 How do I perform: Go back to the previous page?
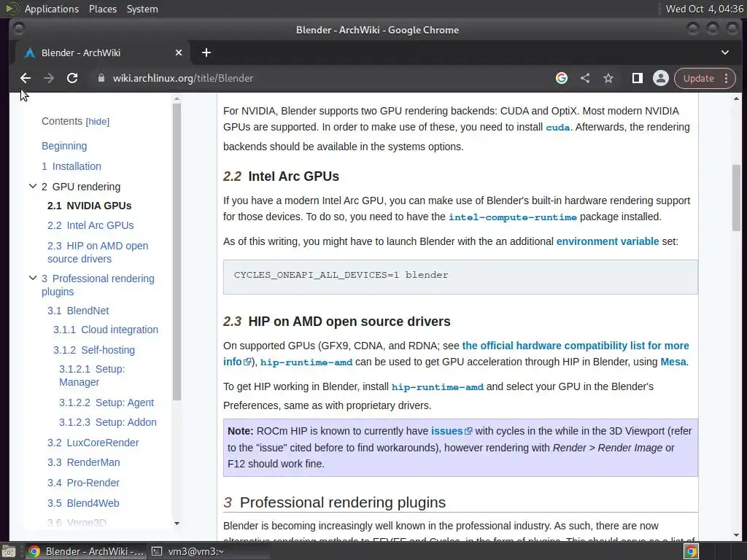(26, 78)
